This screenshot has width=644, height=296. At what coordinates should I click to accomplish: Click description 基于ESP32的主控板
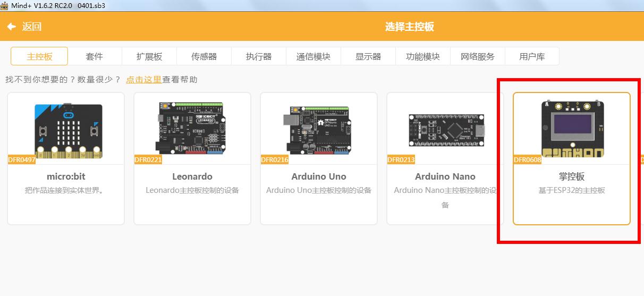572,190
